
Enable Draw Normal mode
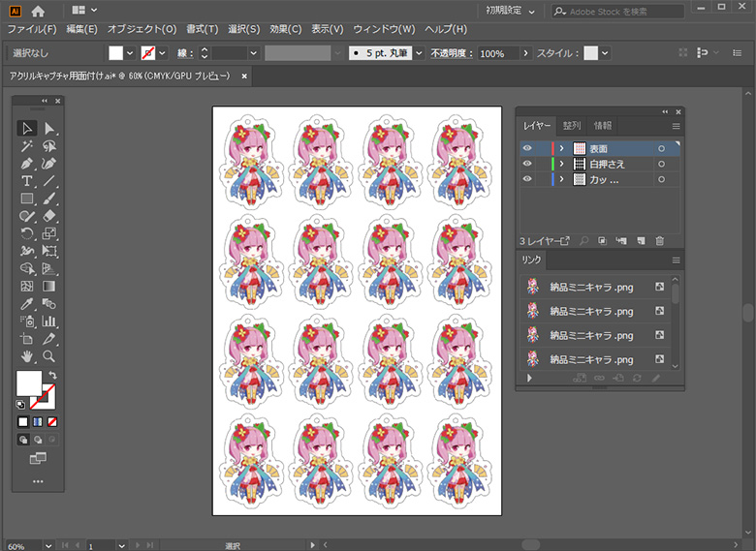23,440
